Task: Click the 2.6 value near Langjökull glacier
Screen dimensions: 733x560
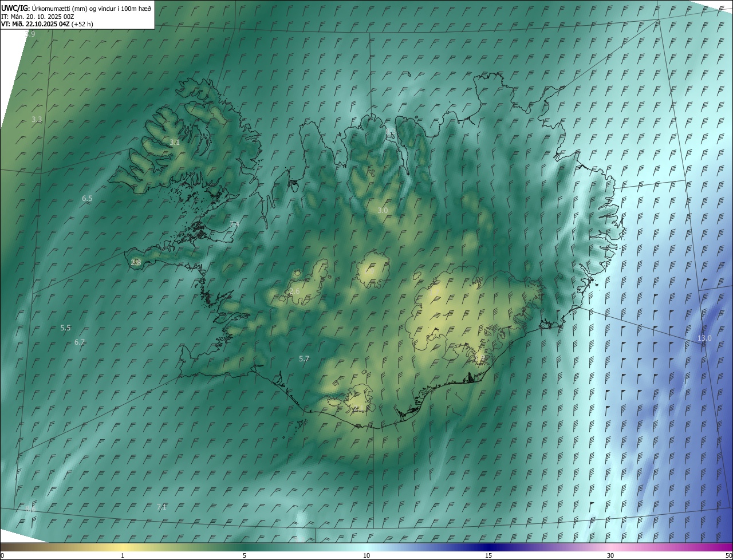Action: coord(294,291)
